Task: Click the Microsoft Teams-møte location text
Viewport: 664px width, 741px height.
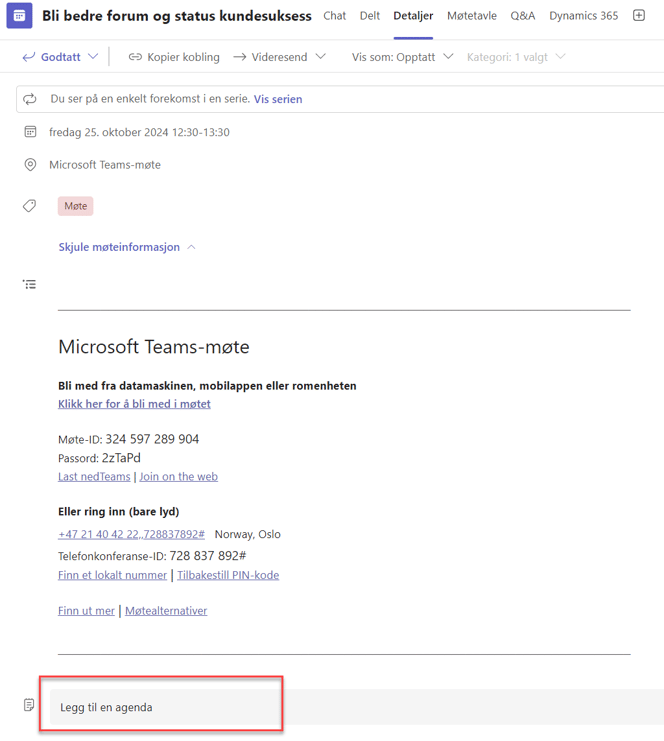Action: (x=105, y=164)
